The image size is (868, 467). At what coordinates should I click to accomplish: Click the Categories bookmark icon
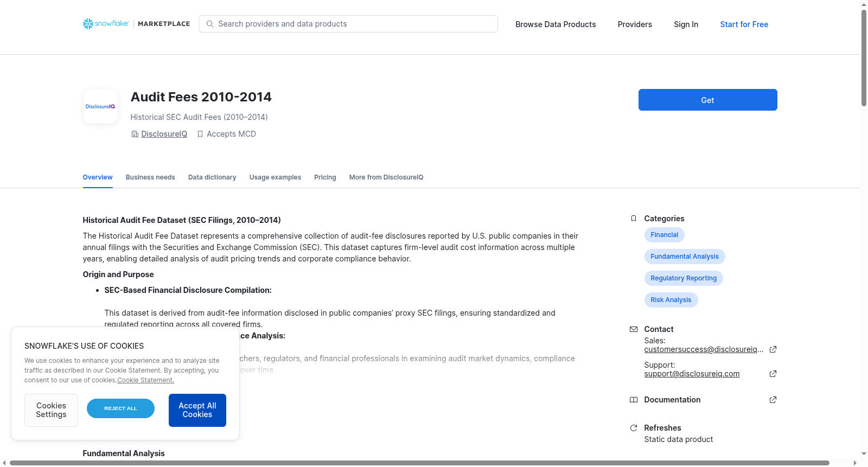click(634, 219)
